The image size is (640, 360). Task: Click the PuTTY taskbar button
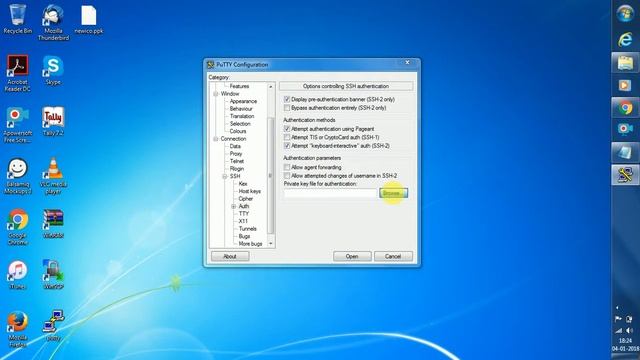tap(625, 175)
